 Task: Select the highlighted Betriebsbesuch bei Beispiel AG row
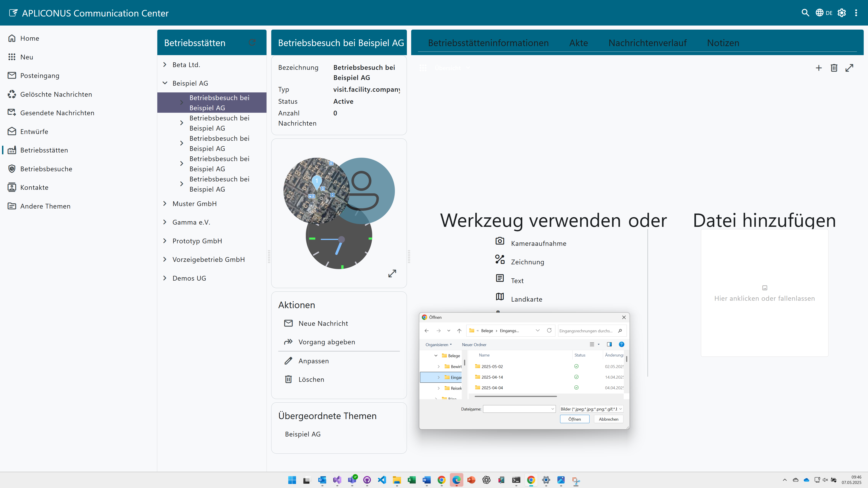point(212,103)
